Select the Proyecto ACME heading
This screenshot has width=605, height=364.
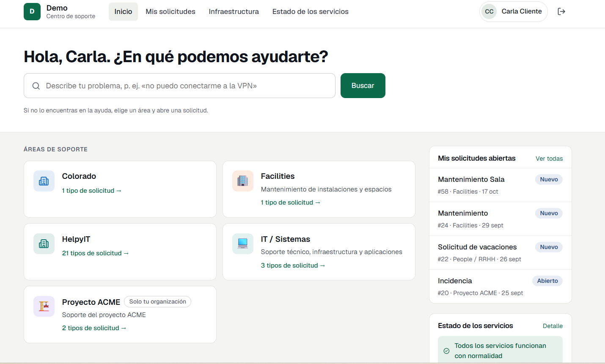[x=91, y=302]
